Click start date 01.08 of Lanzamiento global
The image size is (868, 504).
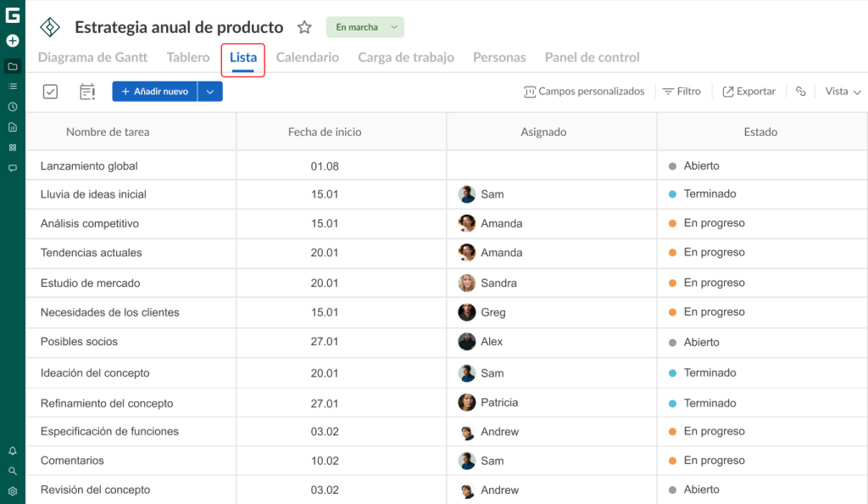coord(325,166)
